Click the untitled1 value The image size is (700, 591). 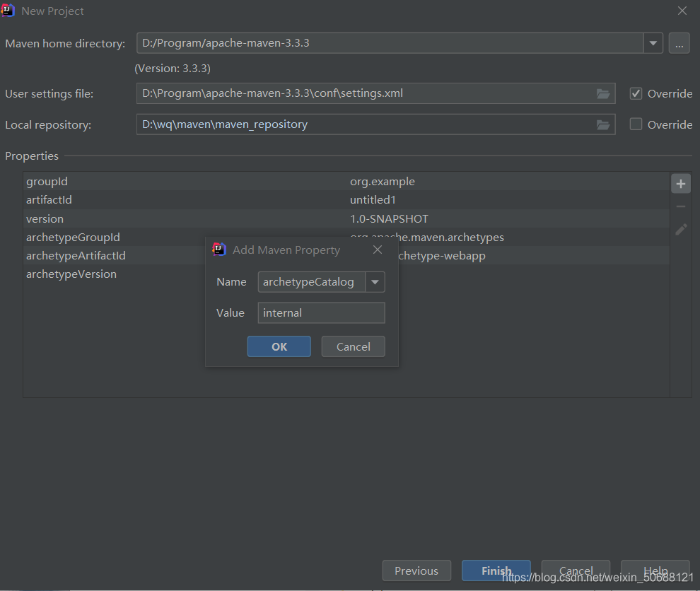pyautogui.click(x=373, y=200)
